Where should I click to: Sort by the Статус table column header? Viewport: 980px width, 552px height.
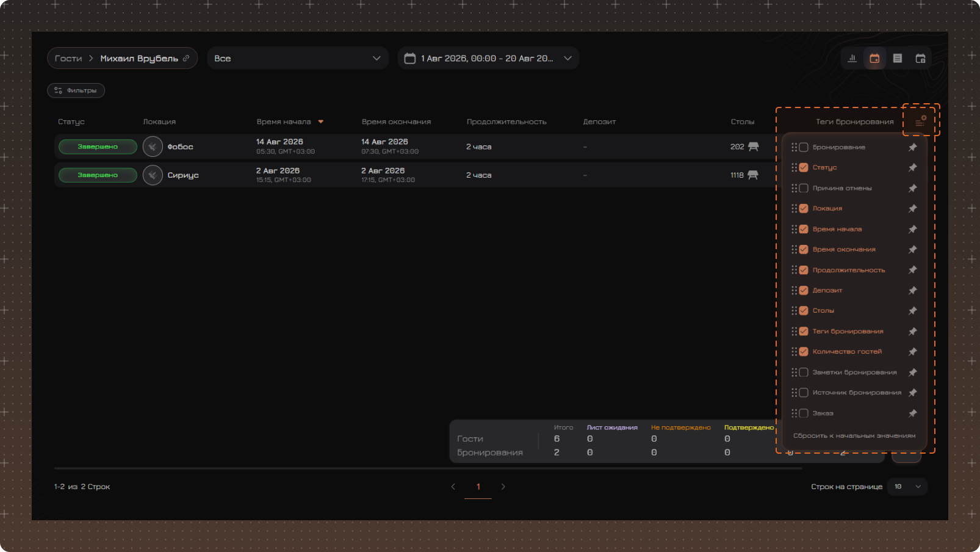71,122
